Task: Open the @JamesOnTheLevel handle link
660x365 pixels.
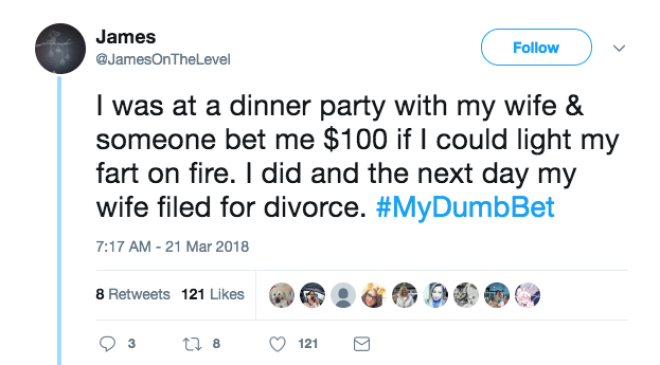Action: [163, 59]
